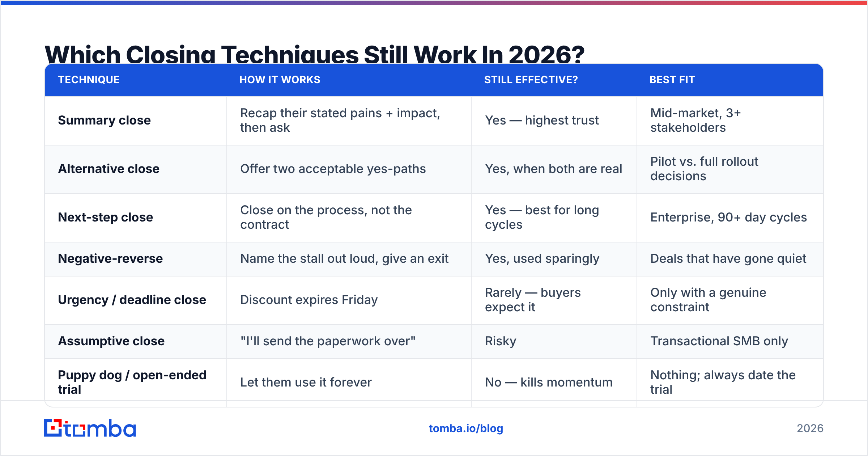Select the 'Risky' cell
This screenshot has width=868, height=456.
(554, 341)
